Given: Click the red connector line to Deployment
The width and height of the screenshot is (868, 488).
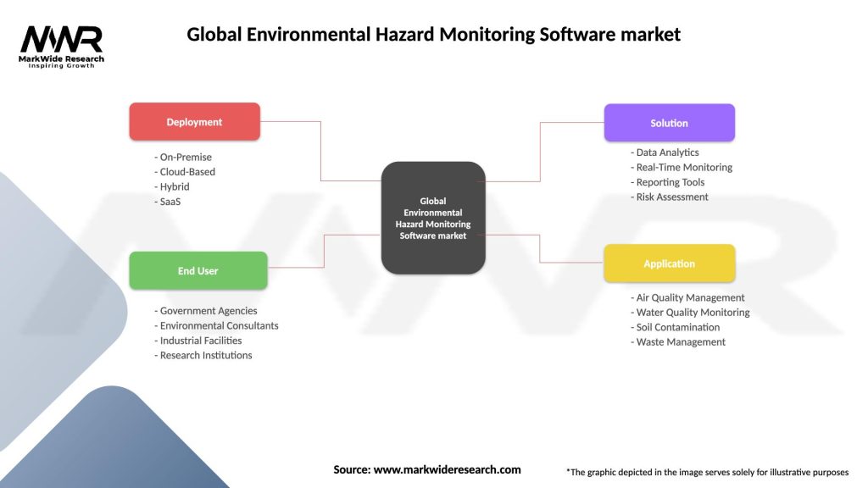Looking at the screenshot, I should tap(320, 152).
